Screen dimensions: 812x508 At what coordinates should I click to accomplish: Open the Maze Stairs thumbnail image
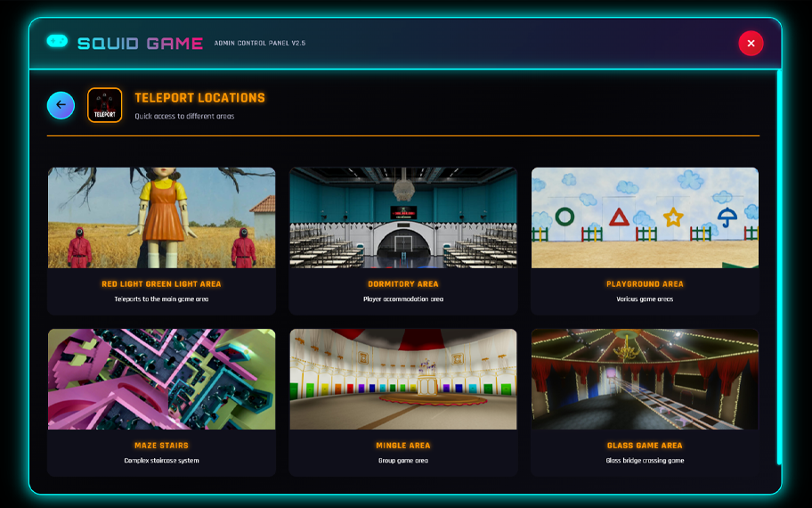pos(161,379)
